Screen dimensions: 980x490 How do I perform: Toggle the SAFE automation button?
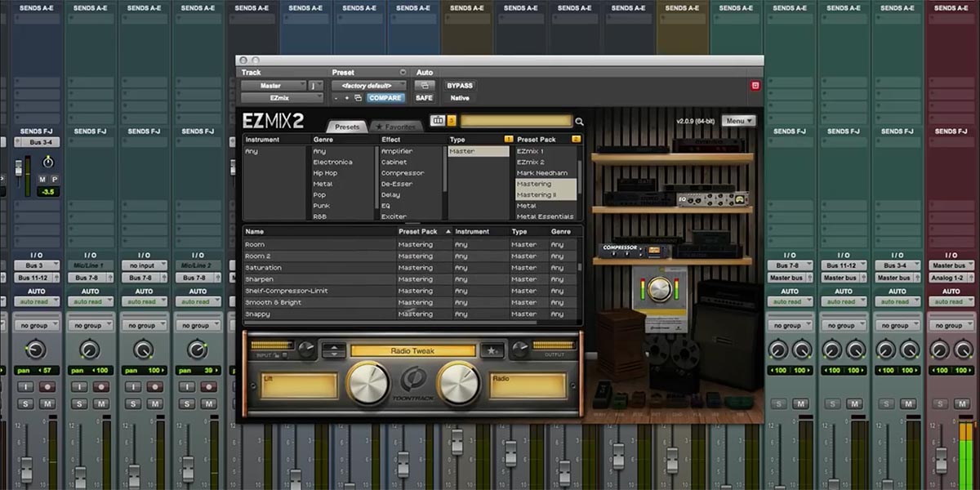425,97
